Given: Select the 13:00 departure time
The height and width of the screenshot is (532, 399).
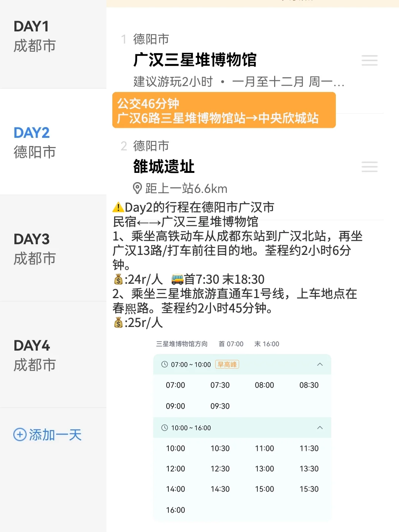Looking at the screenshot, I should tap(265, 469).
